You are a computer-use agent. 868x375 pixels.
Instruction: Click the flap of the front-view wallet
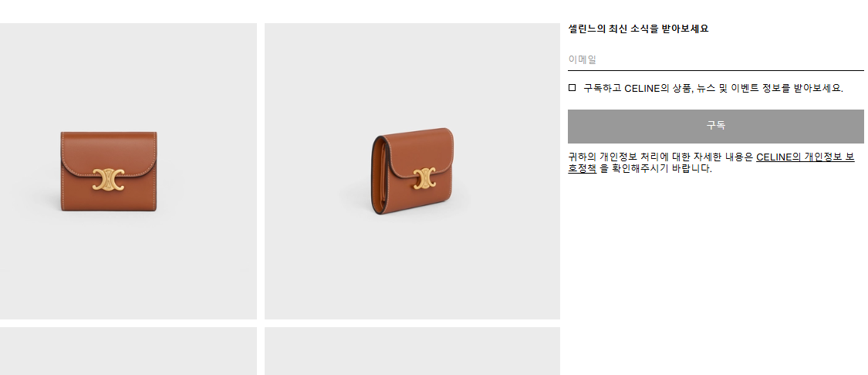[109, 154]
